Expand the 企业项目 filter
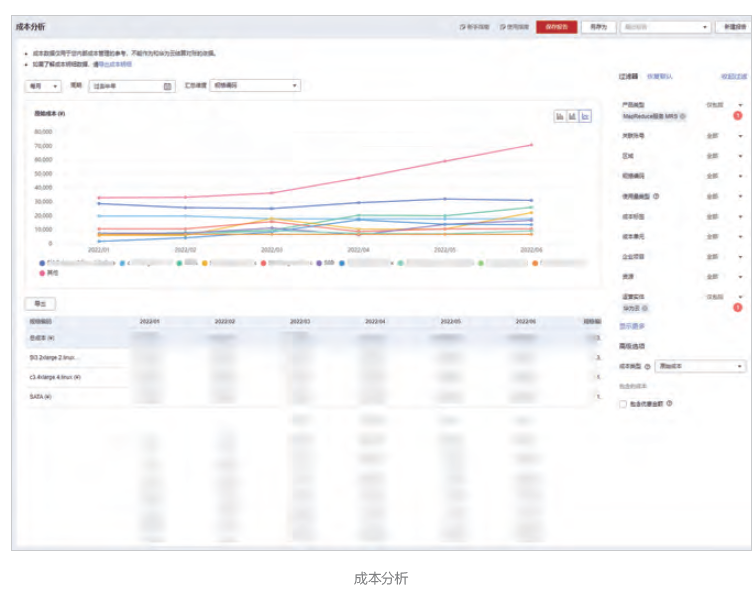 coord(740,257)
